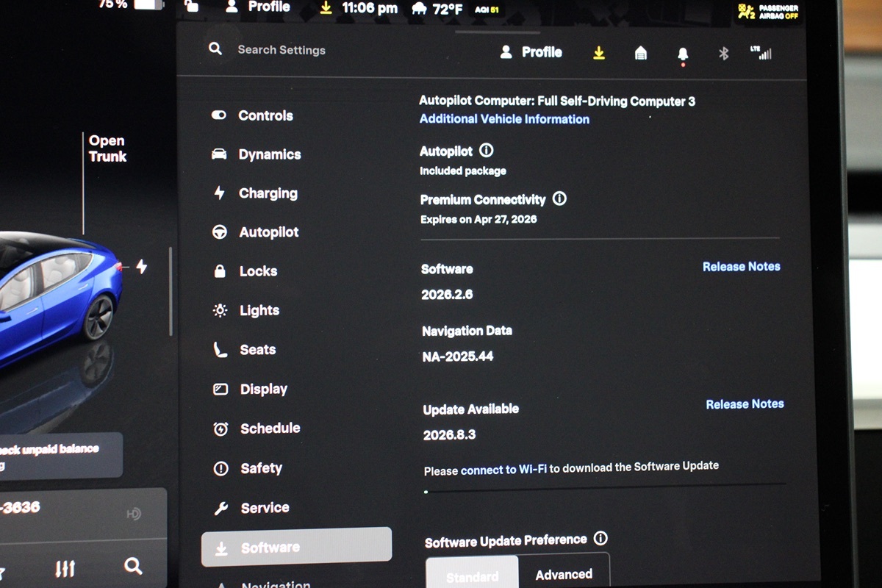The image size is (882, 588).
Task: Open the Charging settings menu
Action: pyautogui.click(x=268, y=193)
